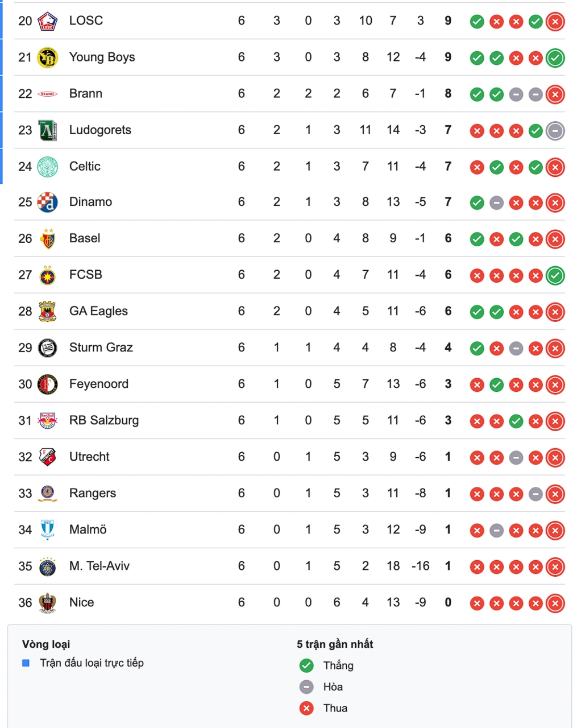
Task: Click the Dinamo checkered crest icon
Action: (x=48, y=202)
